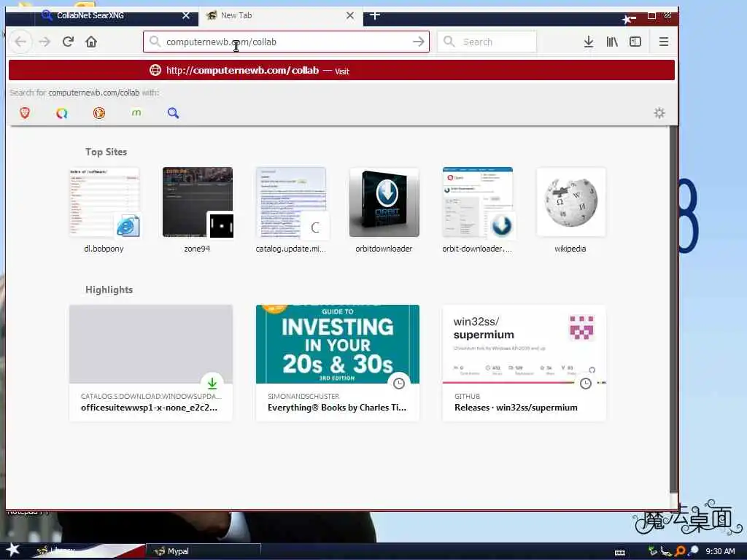Search with the DuckDuckGo engine icon
This screenshot has height=560, width=747.
tap(99, 113)
